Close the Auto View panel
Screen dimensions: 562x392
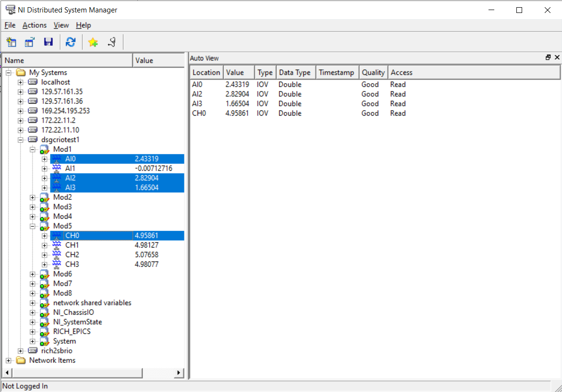point(557,57)
